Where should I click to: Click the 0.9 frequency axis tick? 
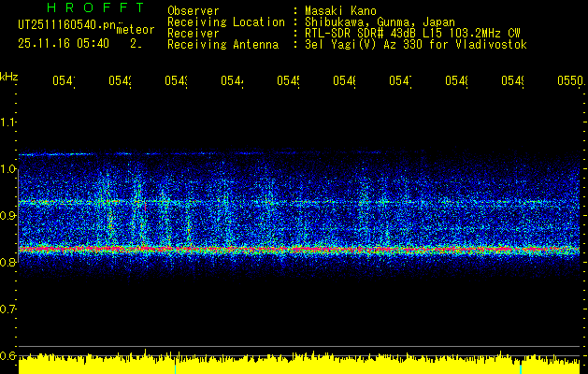[8, 216]
